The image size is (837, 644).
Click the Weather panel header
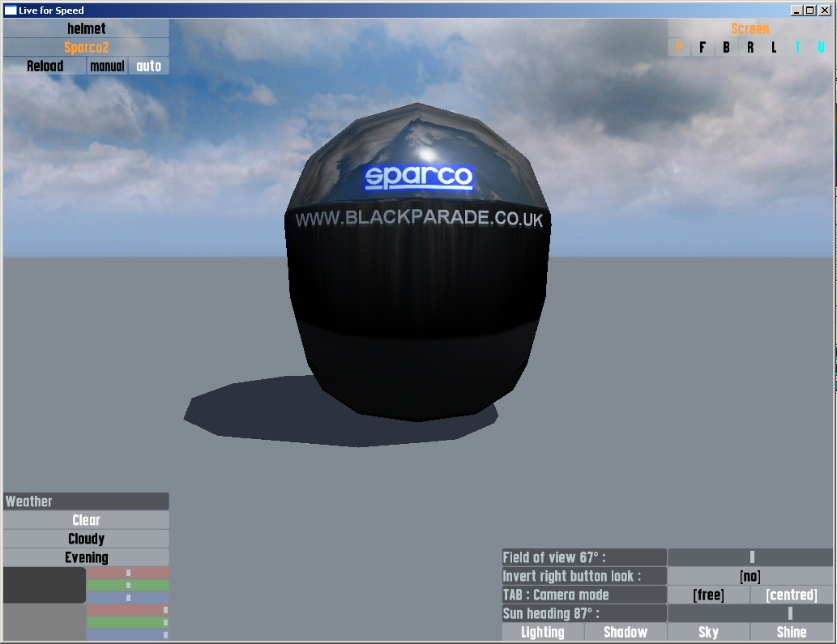tap(86, 501)
